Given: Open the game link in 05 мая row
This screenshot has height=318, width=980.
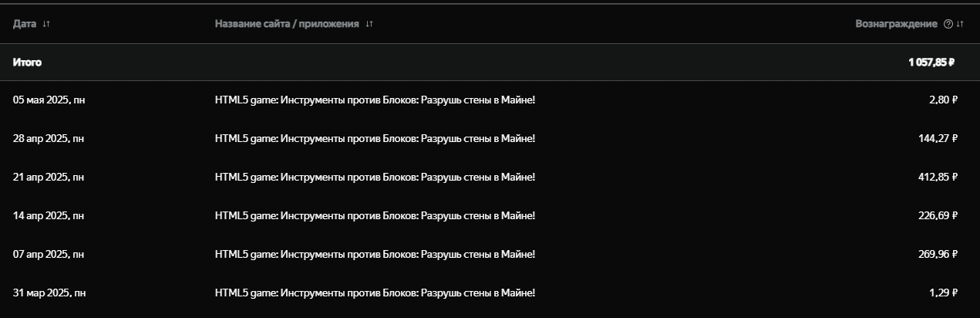Looking at the screenshot, I should coord(375,100).
